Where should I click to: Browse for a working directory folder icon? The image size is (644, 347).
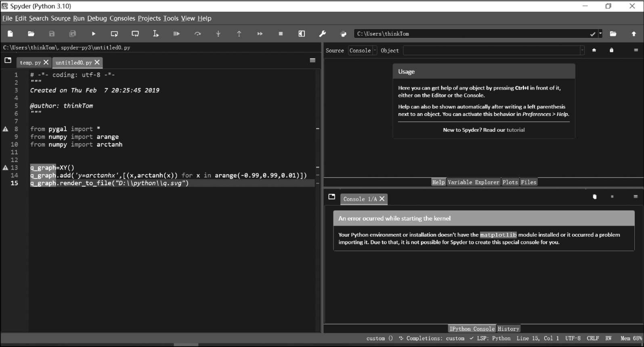point(613,34)
